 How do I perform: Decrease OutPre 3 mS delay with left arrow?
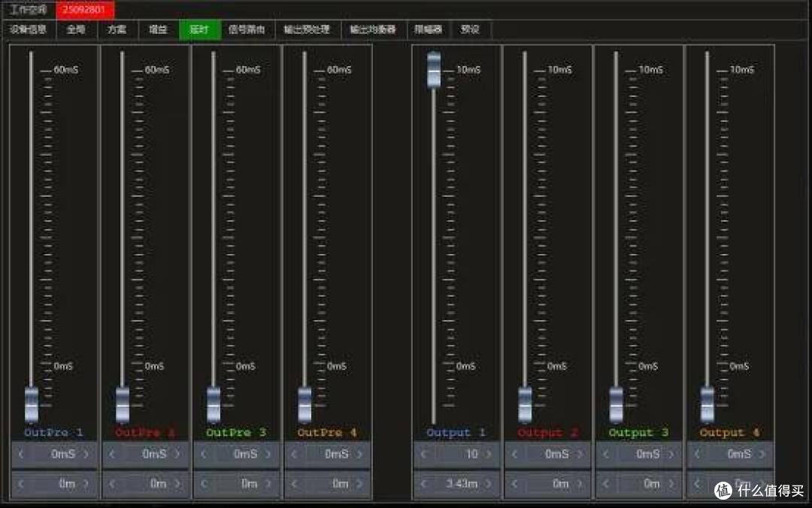203,454
